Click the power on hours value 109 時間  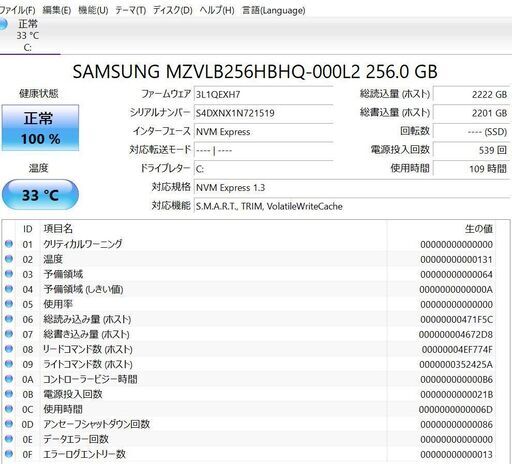[471, 169]
